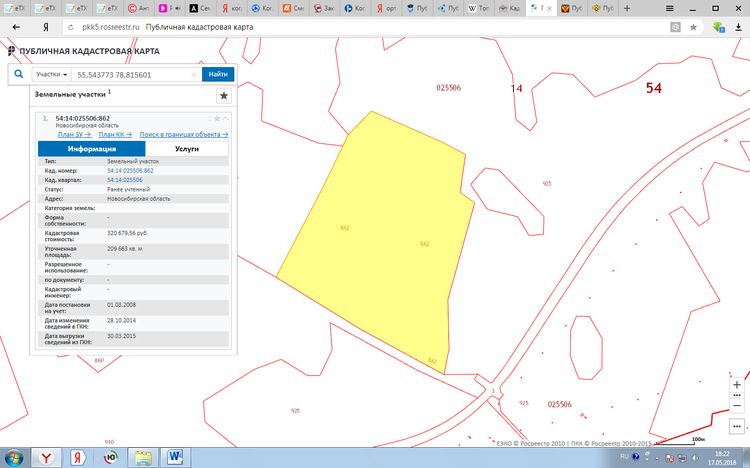
Task: Open the Участки search type dropdown
Action: pos(51,74)
